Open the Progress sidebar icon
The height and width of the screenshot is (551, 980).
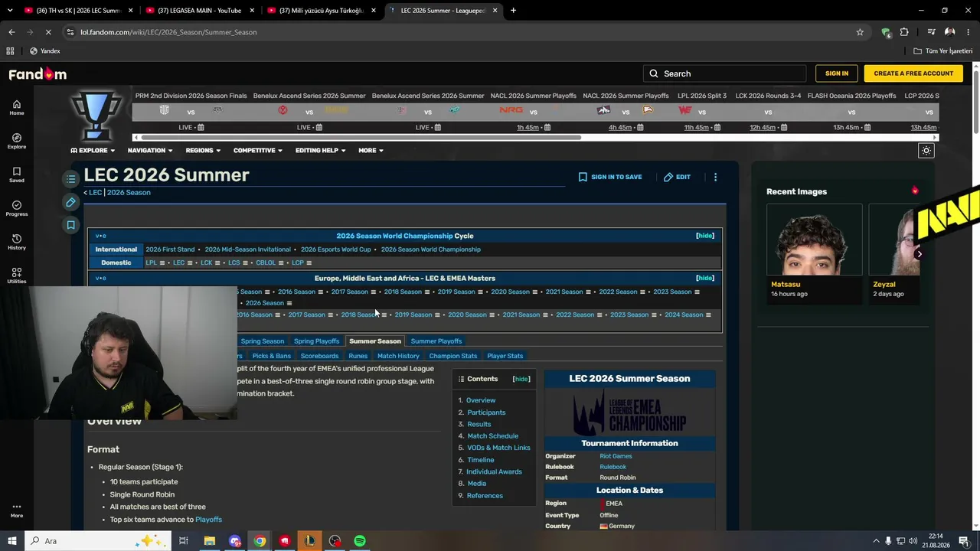coord(17,208)
